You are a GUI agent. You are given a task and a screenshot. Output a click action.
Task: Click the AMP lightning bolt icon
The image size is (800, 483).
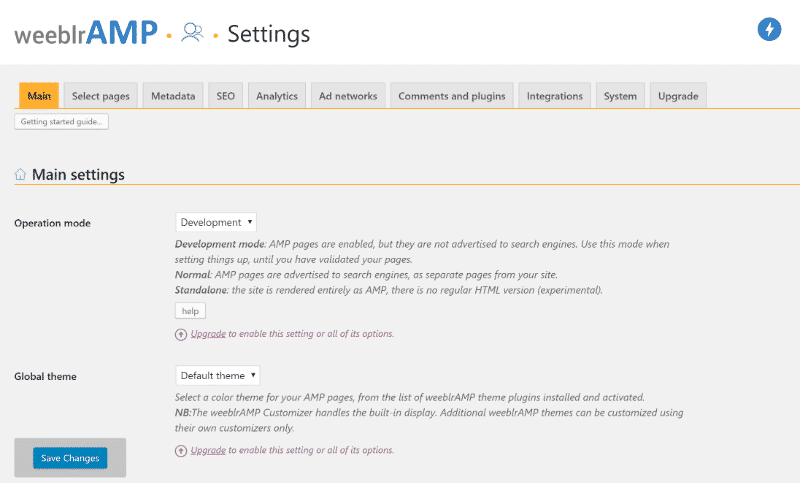click(769, 29)
